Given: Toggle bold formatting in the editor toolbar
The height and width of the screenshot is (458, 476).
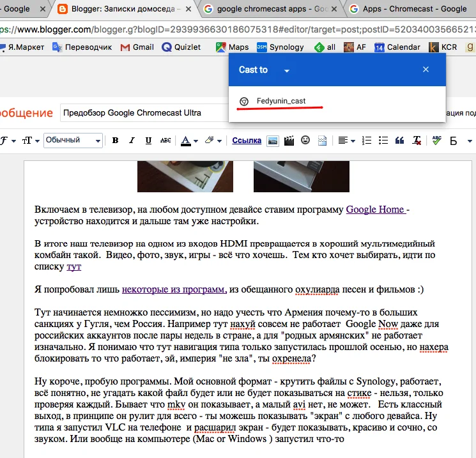Looking at the screenshot, I should click(x=115, y=141).
